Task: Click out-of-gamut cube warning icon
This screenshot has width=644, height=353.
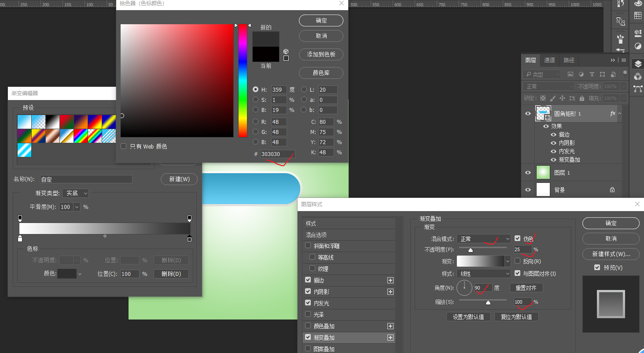Action: pos(286,51)
